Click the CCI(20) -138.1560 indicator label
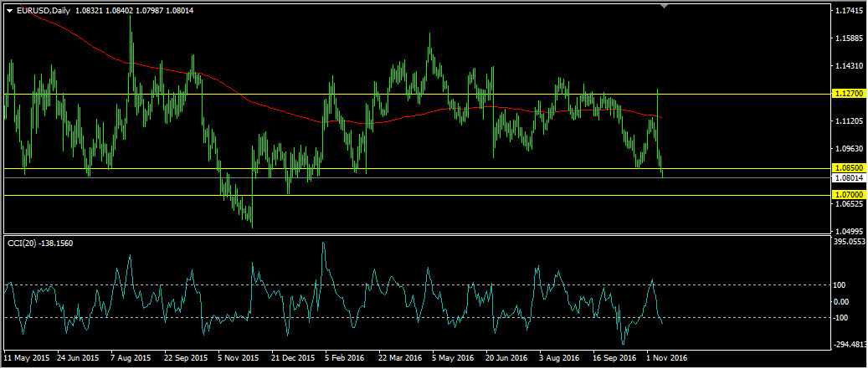Viewport: 868px width, 369px height. tap(39, 243)
